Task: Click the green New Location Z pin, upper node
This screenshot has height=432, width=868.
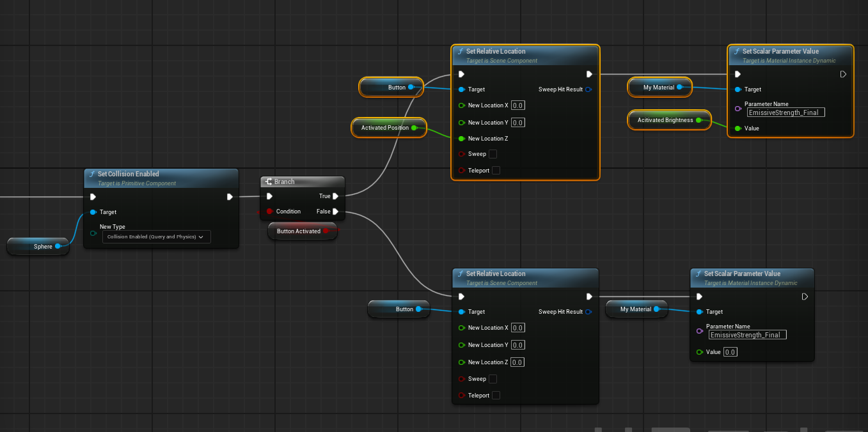Action: (461, 139)
